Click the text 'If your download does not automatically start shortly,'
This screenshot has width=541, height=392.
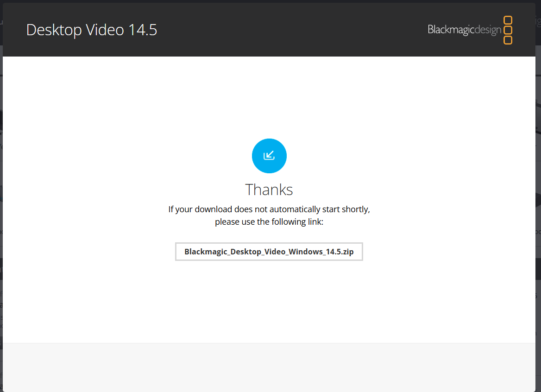269,209
